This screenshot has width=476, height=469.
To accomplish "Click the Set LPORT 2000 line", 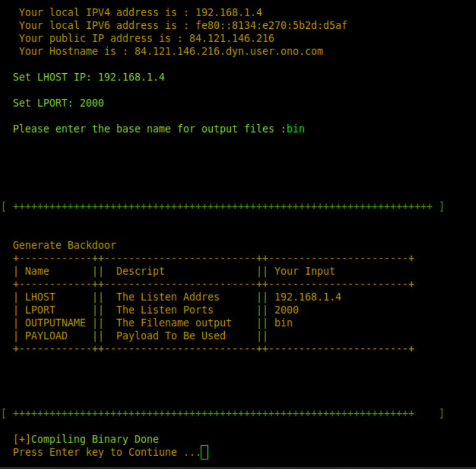I will click(x=58, y=103).
